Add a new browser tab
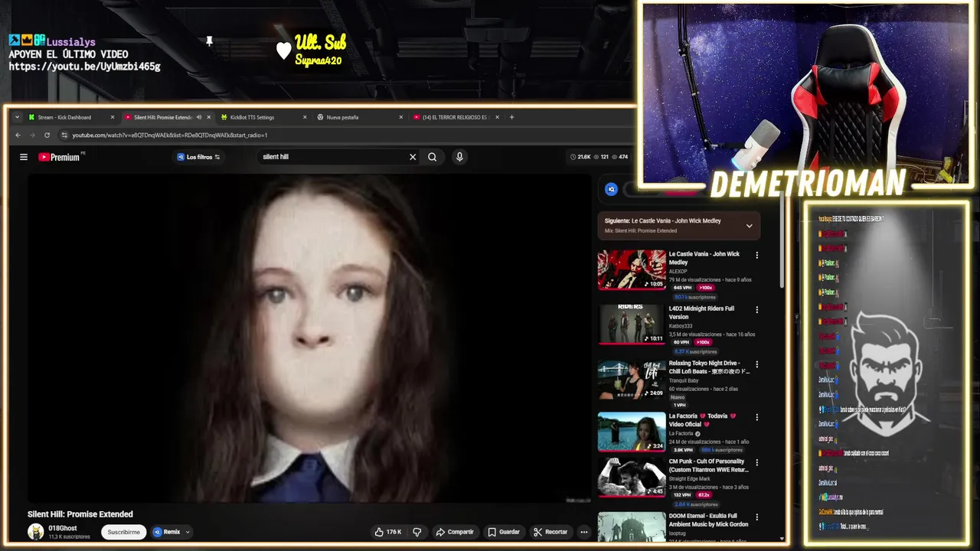This screenshot has width=980, height=551. [511, 117]
